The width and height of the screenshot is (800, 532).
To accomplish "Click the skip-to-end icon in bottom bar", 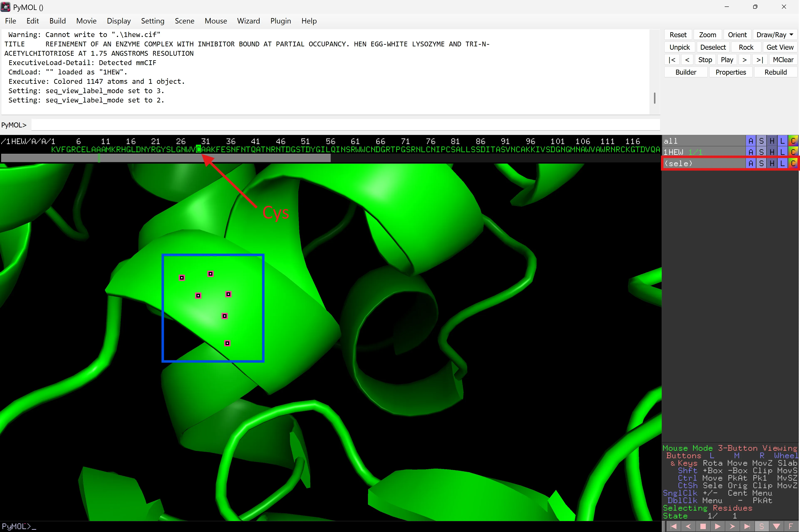I will click(747, 526).
